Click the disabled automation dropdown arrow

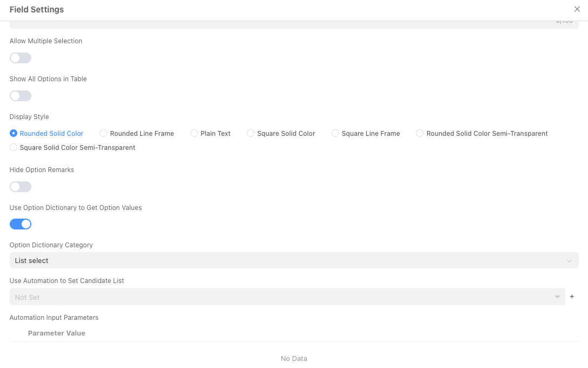[x=557, y=297]
